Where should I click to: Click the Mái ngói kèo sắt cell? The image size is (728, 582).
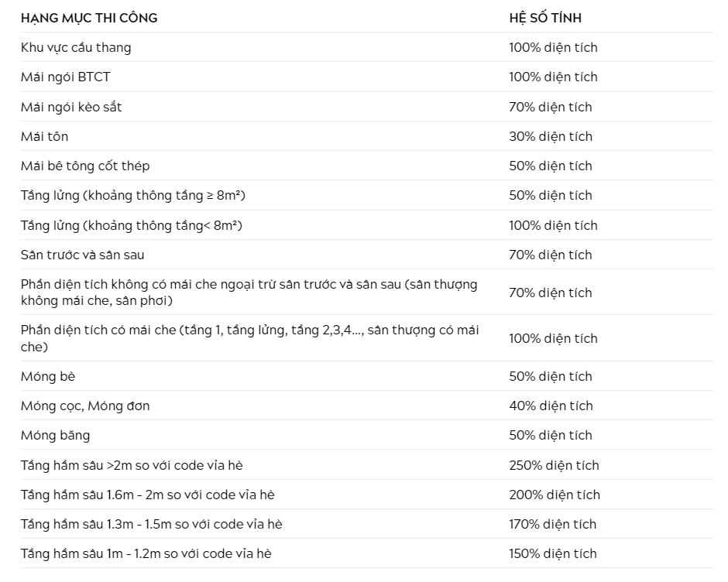(x=71, y=107)
